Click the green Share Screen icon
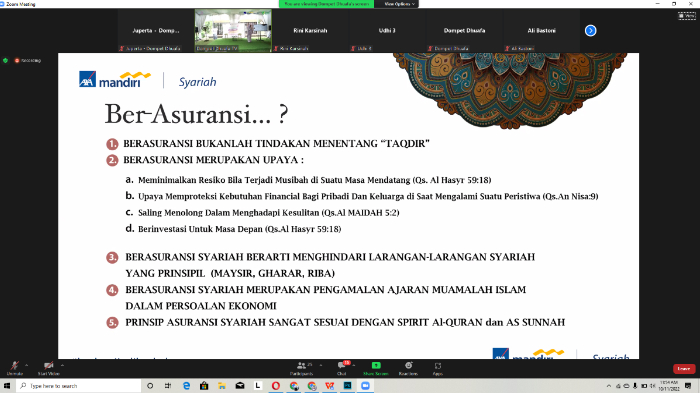 click(376, 365)
